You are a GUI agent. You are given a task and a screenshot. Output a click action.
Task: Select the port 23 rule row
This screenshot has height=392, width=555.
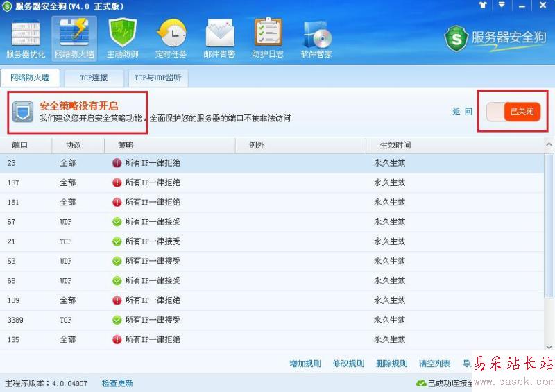coord(272,163)
